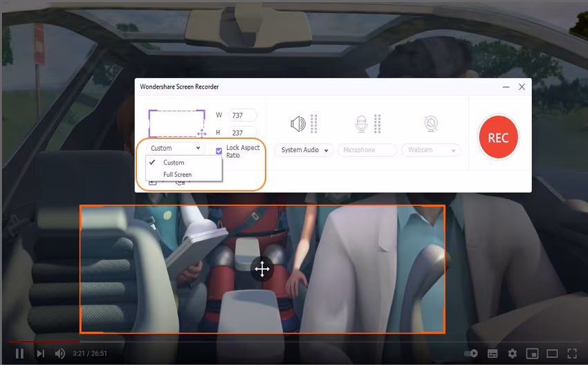Click the video progress bar
This screenshot has width=588, height=365.
tap(294, 341)
